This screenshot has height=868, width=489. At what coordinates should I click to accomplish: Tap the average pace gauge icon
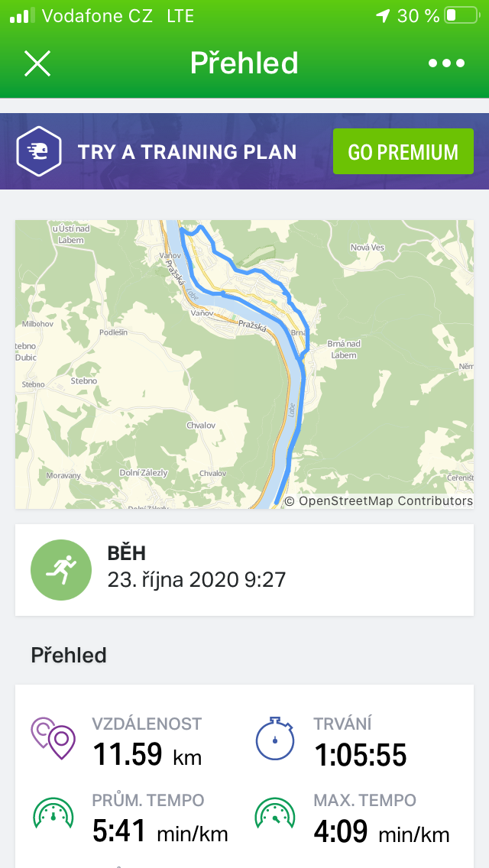(x=53, y=813)
